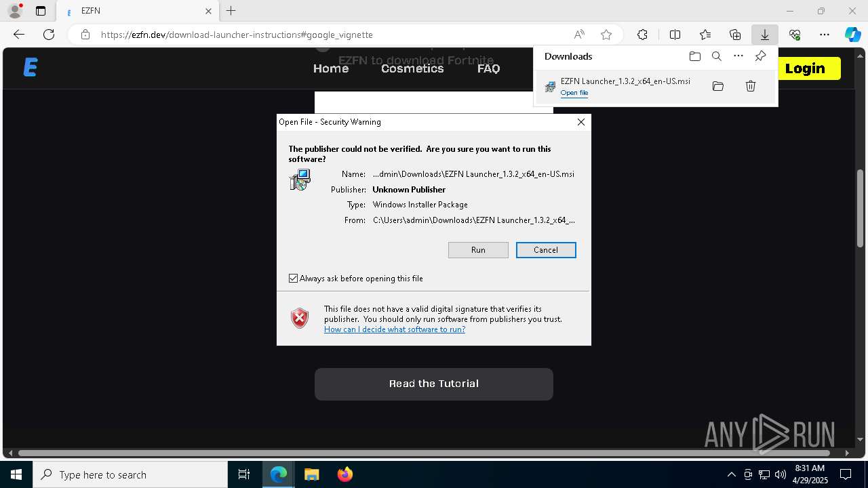868x488 pixels.
Task: Open Cosmetics in site navigation
Action: pyautogui.click(x=412, y=68)
